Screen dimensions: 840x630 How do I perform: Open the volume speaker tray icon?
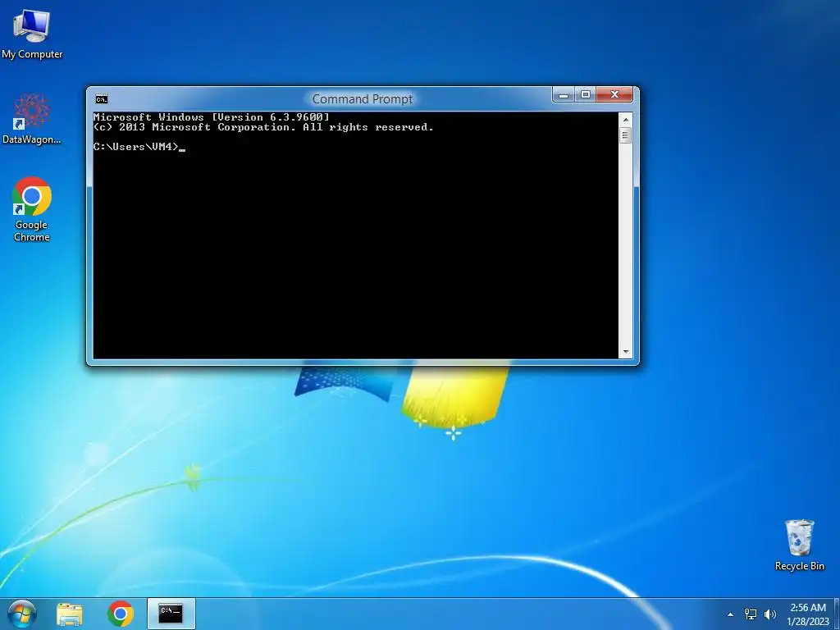[x=770, y=614]
